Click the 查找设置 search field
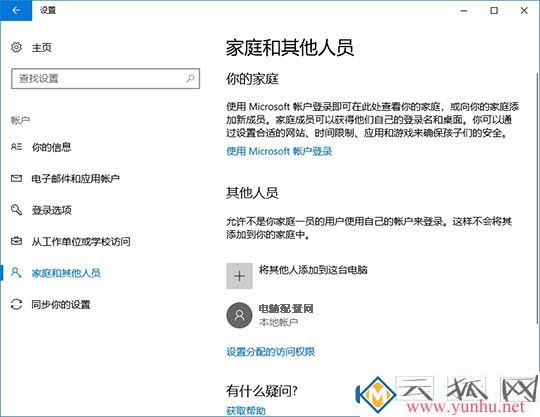Viewport: 540px width, 417px height. pyautogui.click(x=105, y=79)
